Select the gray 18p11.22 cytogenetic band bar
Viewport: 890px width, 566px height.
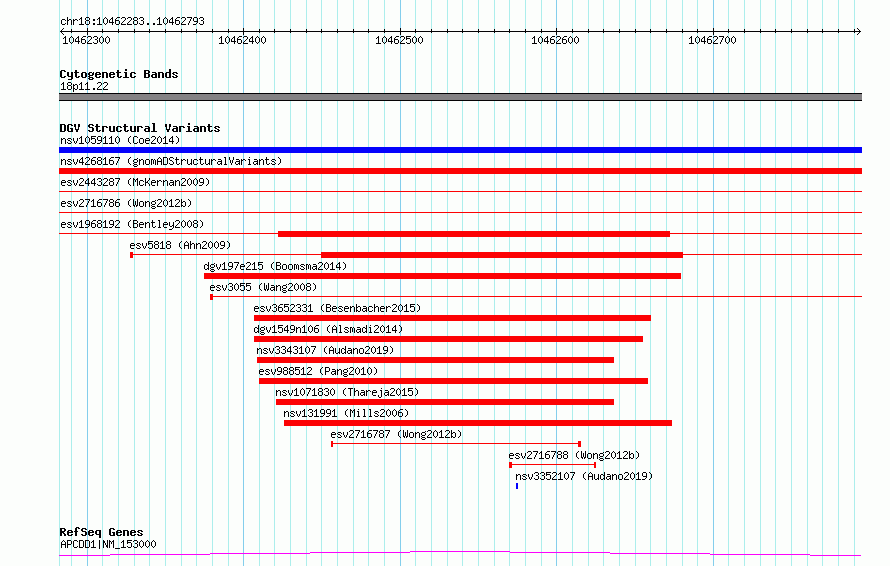(460, 97)
